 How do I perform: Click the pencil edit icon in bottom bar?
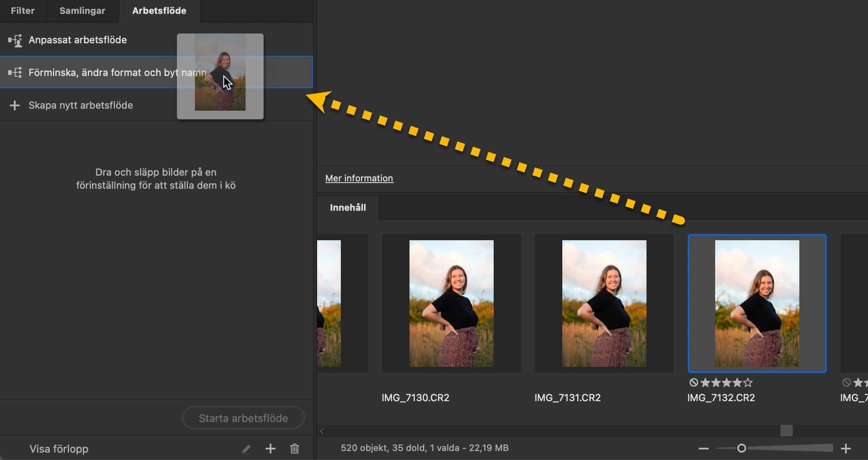click(246, 449)
